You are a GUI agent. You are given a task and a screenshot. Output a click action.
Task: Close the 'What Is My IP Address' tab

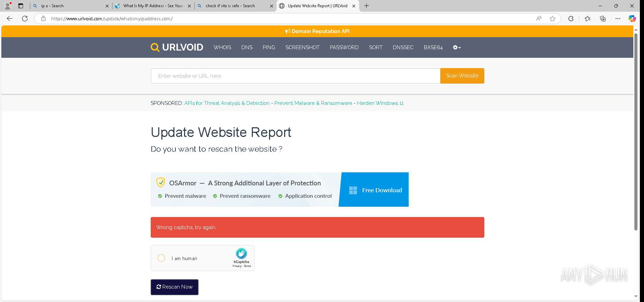click(189, 6)
